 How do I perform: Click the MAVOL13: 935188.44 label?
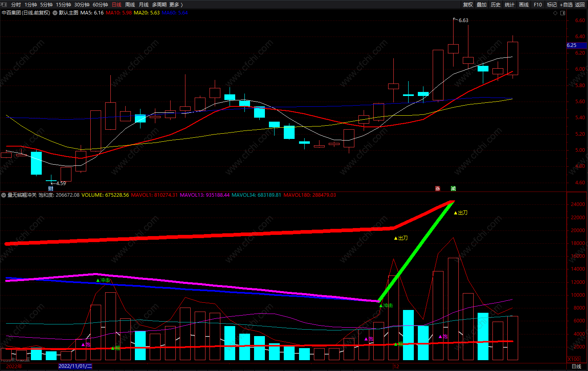[205, 195]
